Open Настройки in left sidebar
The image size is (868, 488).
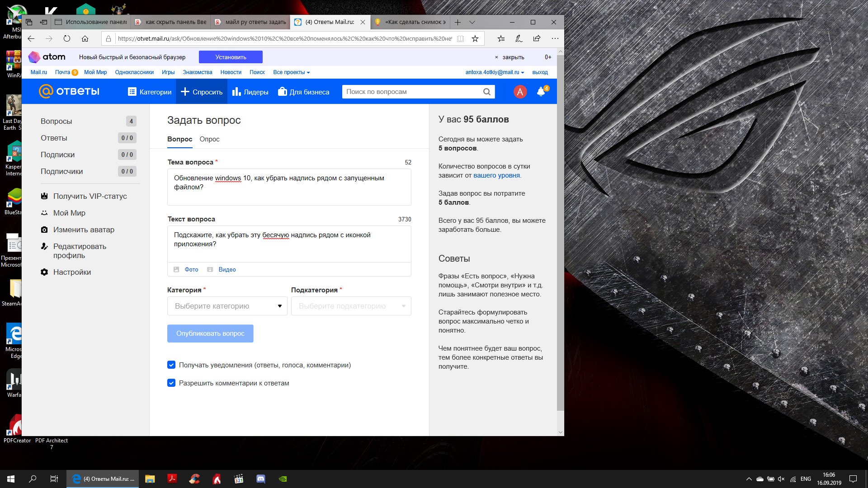[x=72, y=272]
